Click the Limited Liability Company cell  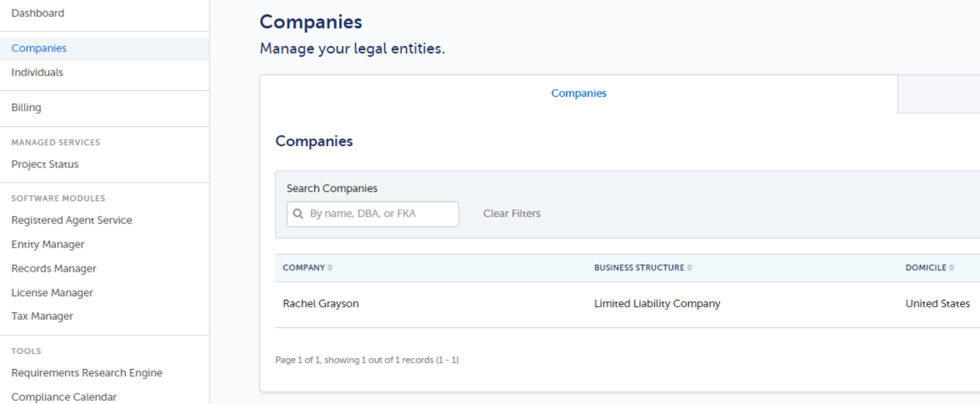point(657,303)
